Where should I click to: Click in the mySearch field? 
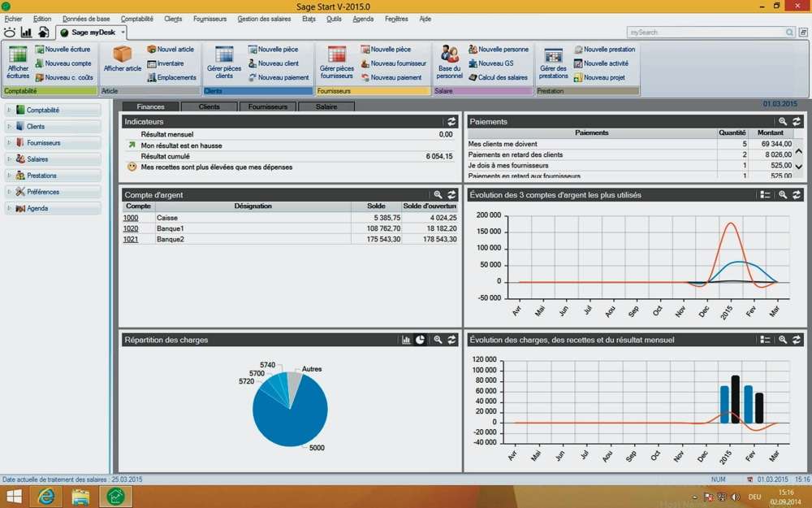tap(705, 33)
